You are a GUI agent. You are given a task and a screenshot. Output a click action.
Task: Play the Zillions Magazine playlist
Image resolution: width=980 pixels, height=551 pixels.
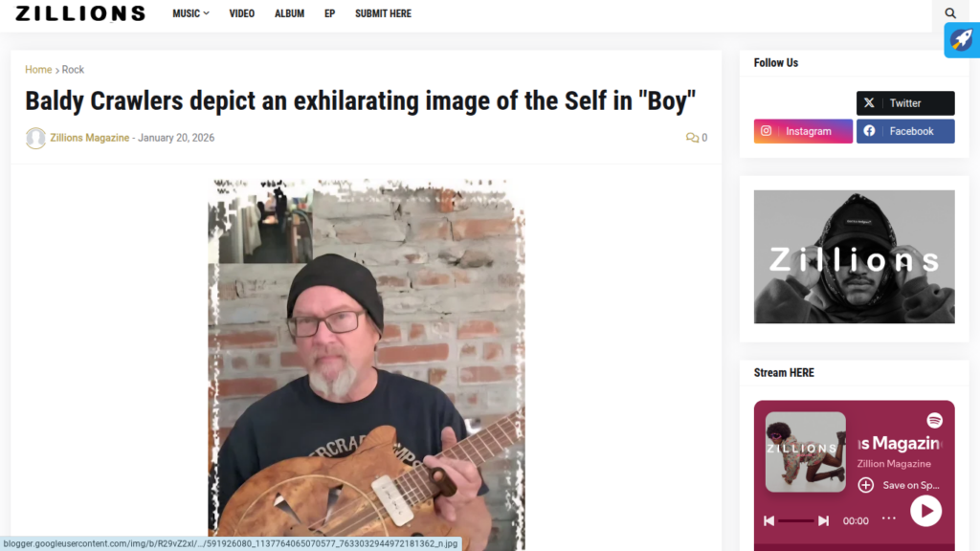[x=925, y=511]
